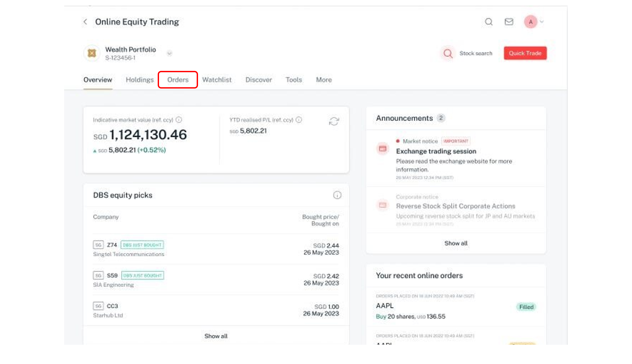
Task: Open Reverse Stock Split Corporate Actions notice
Action: tap(456, 210)
